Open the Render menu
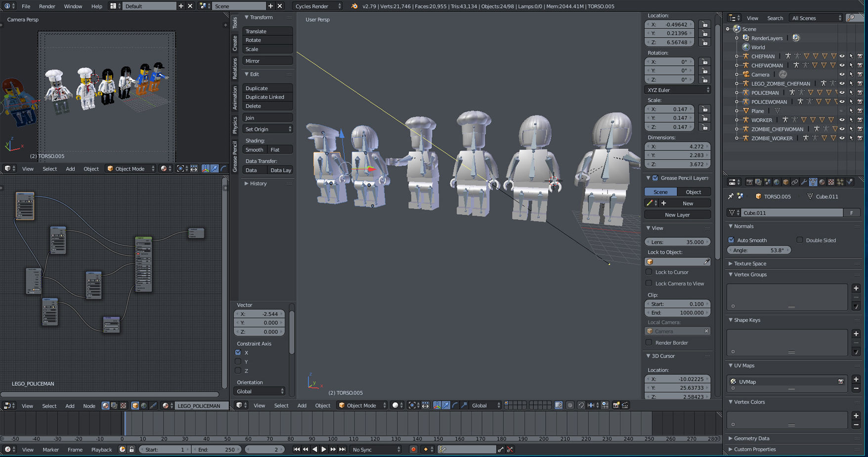 pos(47,6)
